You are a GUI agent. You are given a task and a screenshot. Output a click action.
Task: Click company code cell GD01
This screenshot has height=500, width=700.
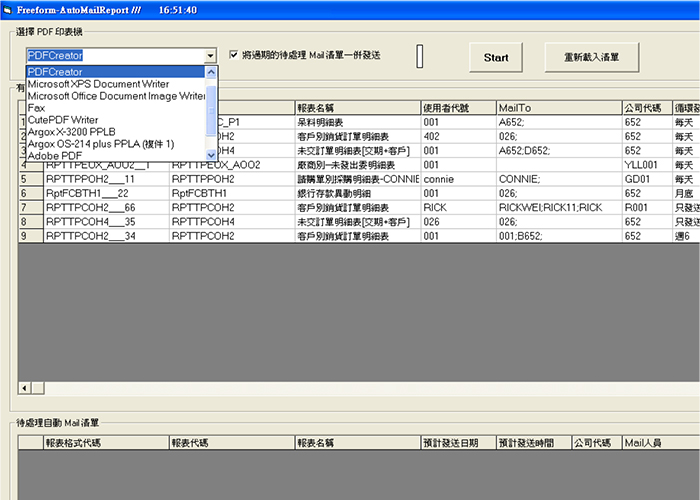pos(647,179)
